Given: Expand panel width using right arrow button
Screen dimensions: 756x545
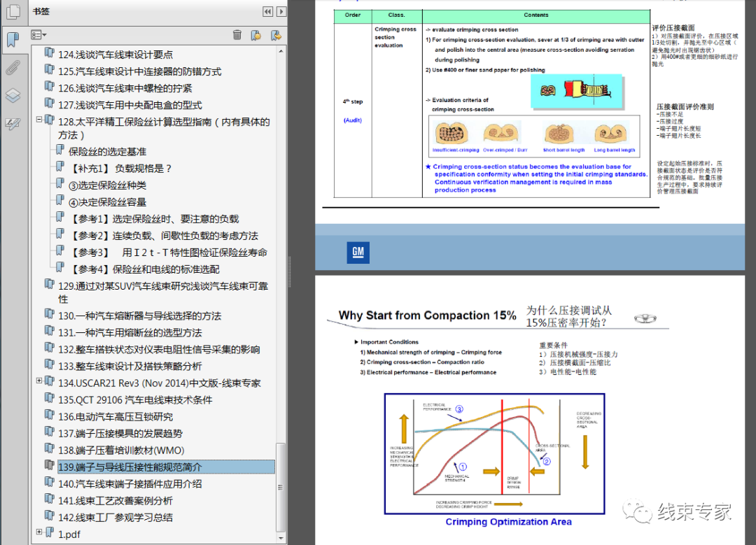Looking at the screenshot, I should (x=281, y=11).
